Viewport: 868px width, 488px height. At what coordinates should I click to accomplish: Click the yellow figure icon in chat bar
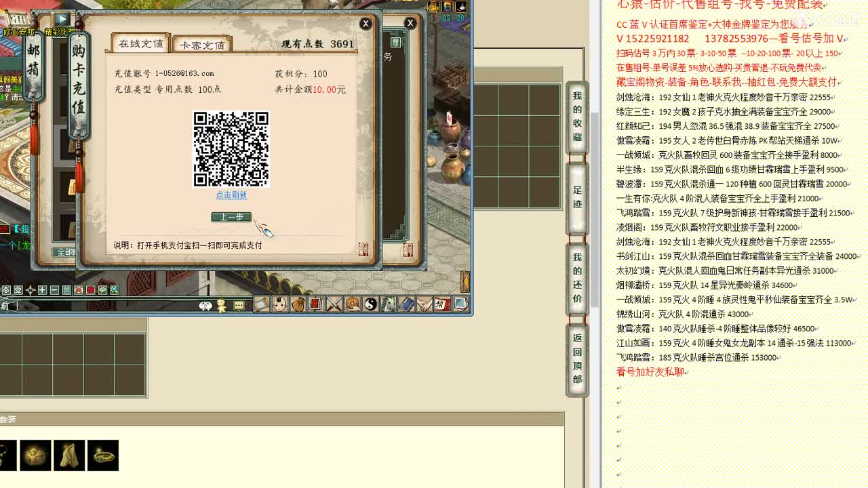coord(222,306)
